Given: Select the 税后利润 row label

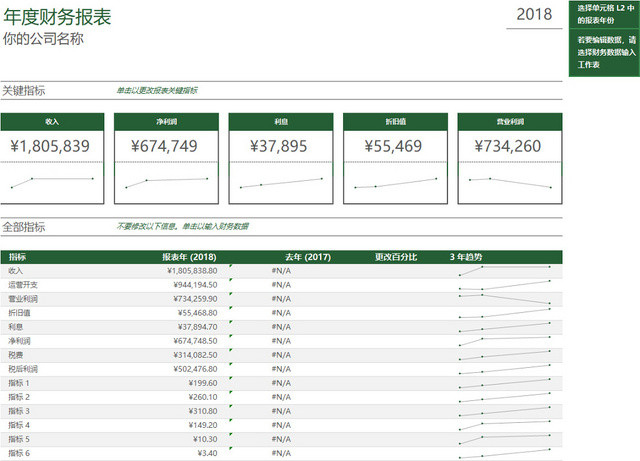Looking at the screenshot, I should click(23, 369).
